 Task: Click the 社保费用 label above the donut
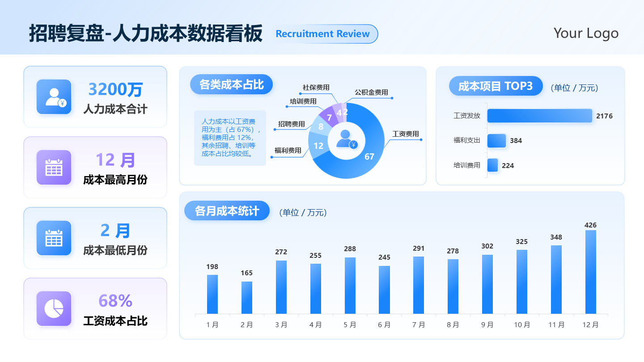[316, 88]
